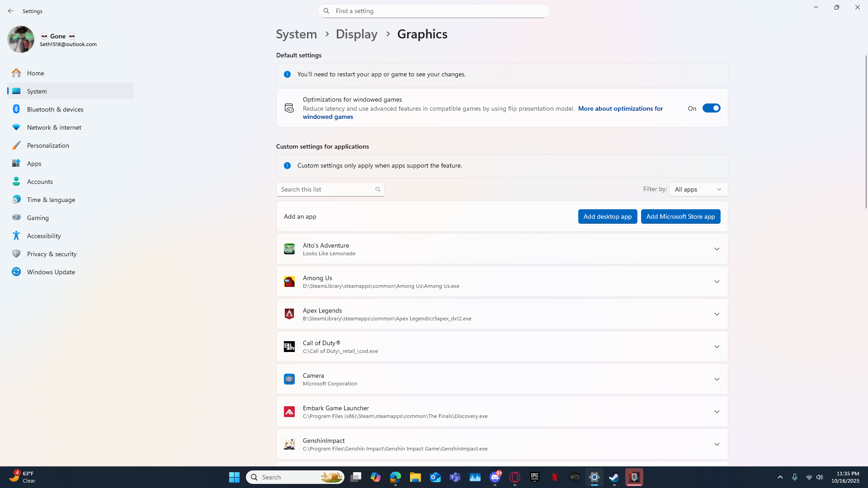
Task: Click the Find a setting search field
Action: point(434,11)
